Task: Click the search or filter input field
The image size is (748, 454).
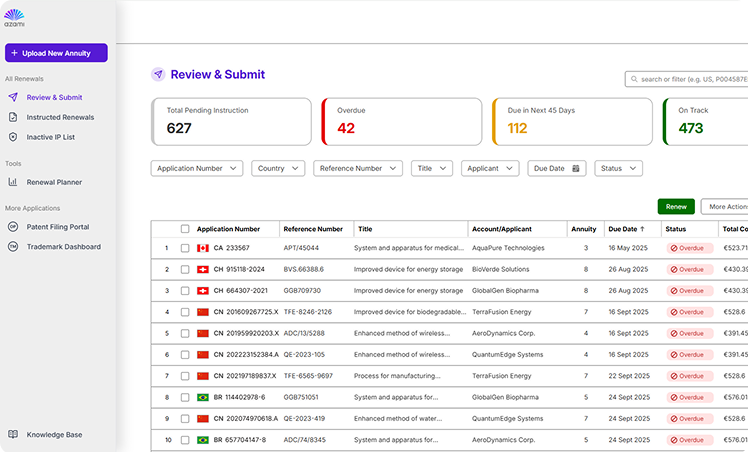Action: pos(690,79)
